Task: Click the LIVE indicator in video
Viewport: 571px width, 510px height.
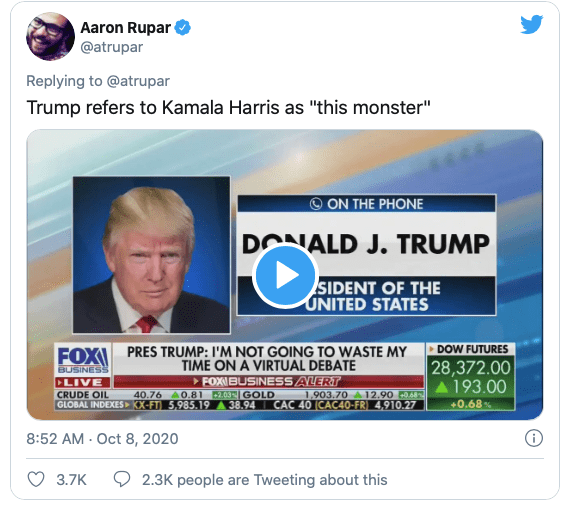Action: (x=83, y=382)
